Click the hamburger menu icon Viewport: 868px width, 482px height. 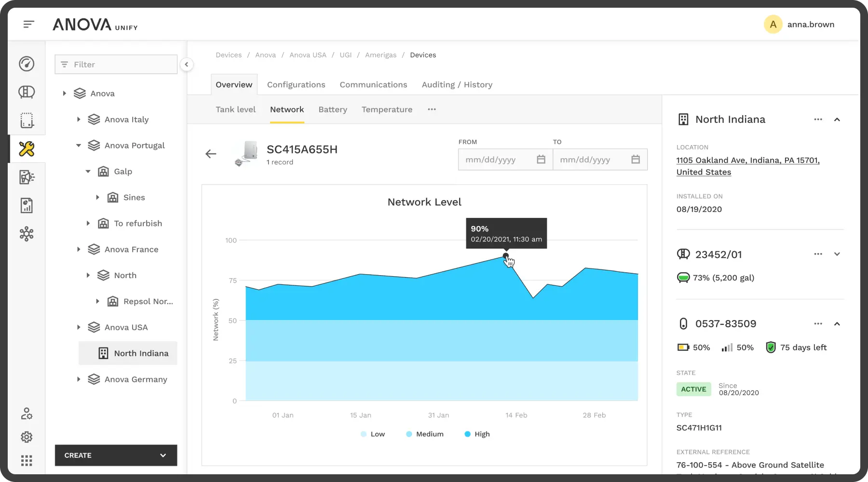coord(29,24)
